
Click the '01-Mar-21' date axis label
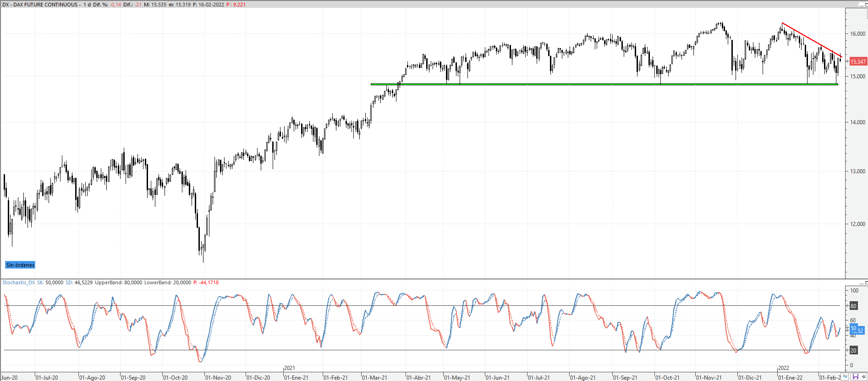click(374, 378)
